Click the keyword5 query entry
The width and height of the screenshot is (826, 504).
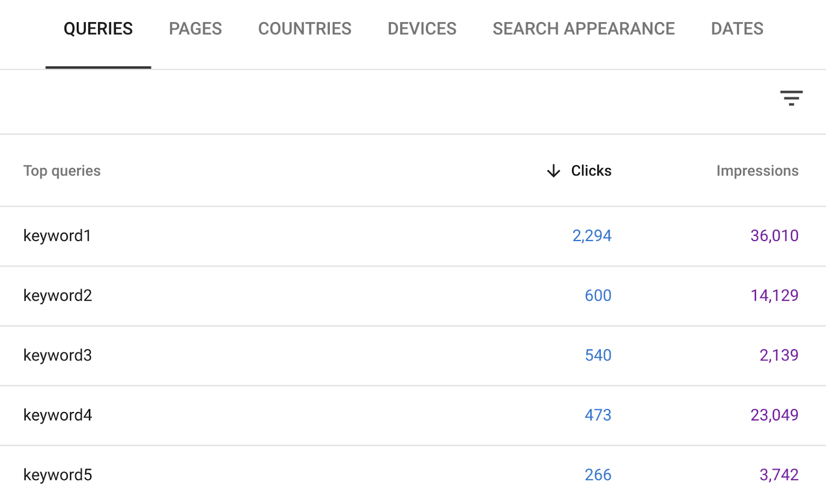point(57,475)
